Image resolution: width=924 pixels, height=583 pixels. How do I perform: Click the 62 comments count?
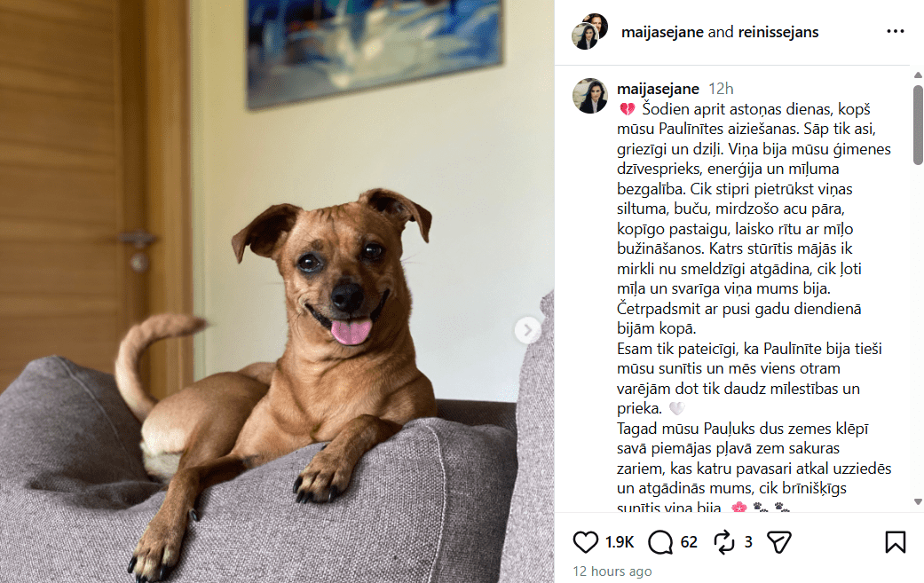689,542
